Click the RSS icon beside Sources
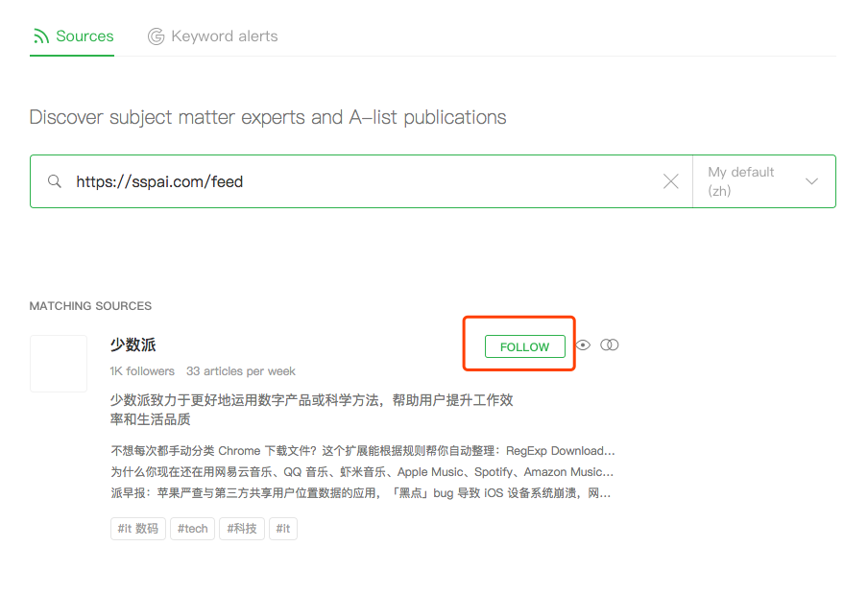 [x=41, y=36]
